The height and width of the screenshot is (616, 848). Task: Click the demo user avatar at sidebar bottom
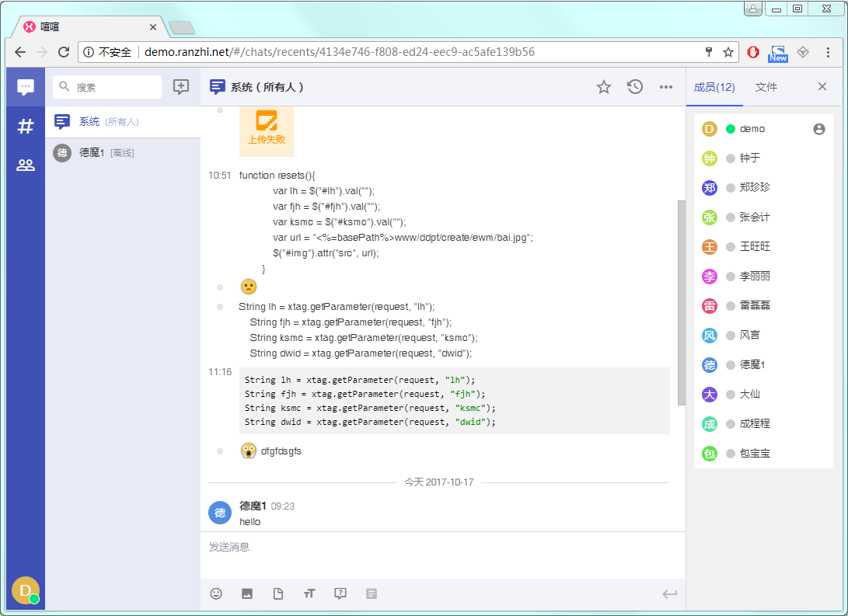(26, 590)
